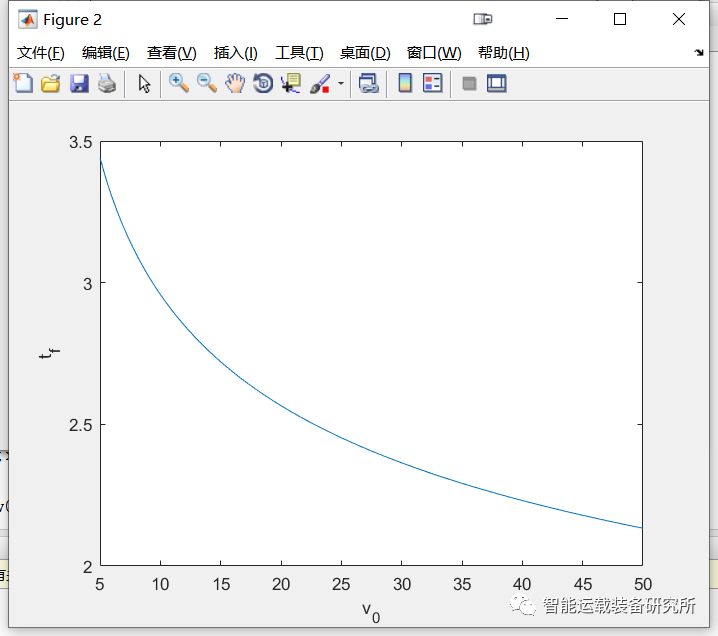Screen dimensions: 718x636
Task: Insert a legend using the toolbar icon
Action: [432, 83]
